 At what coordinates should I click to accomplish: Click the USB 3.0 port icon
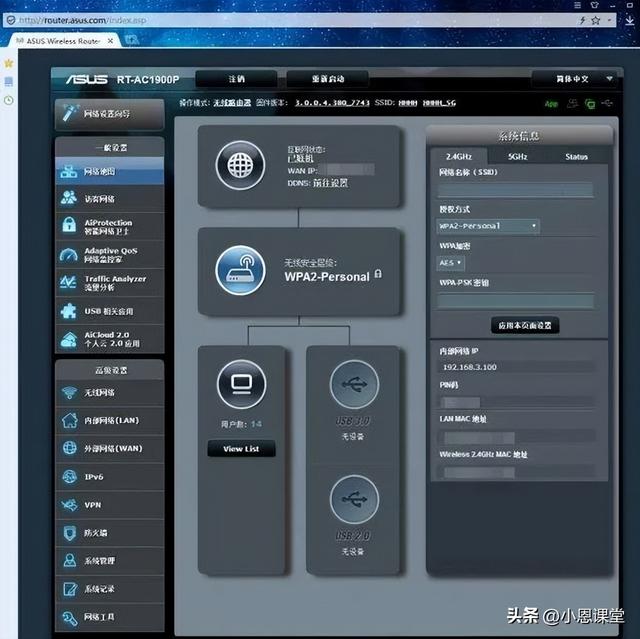(x=354, y=384)
